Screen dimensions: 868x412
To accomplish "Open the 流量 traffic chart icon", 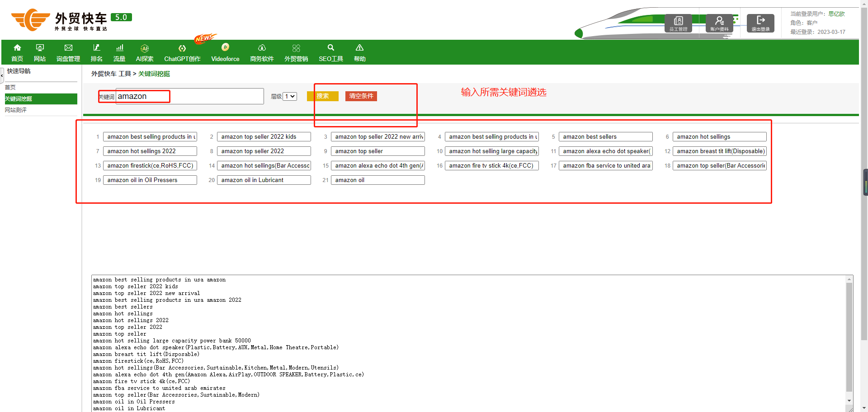I will [119, 47].
